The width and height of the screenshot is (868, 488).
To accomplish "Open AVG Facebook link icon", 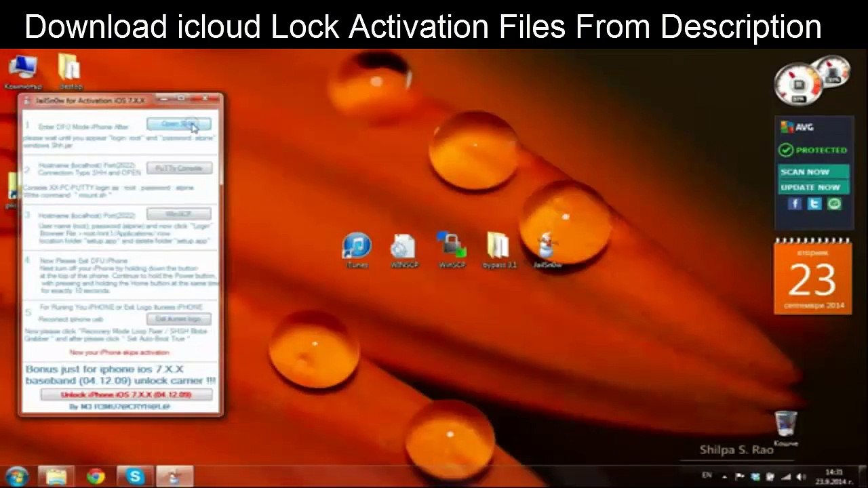I will [x=795, y=203].
